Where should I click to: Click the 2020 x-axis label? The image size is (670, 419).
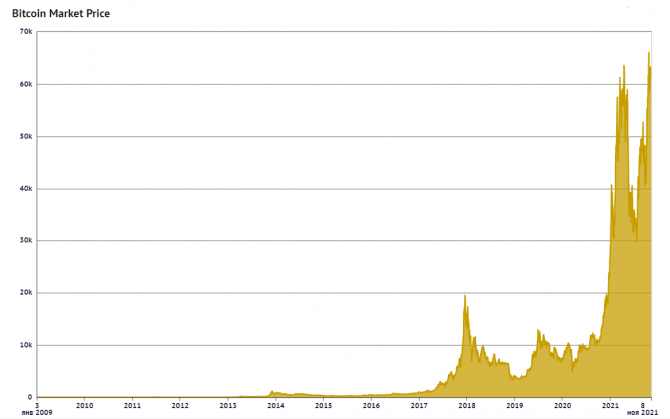[562, 405]
